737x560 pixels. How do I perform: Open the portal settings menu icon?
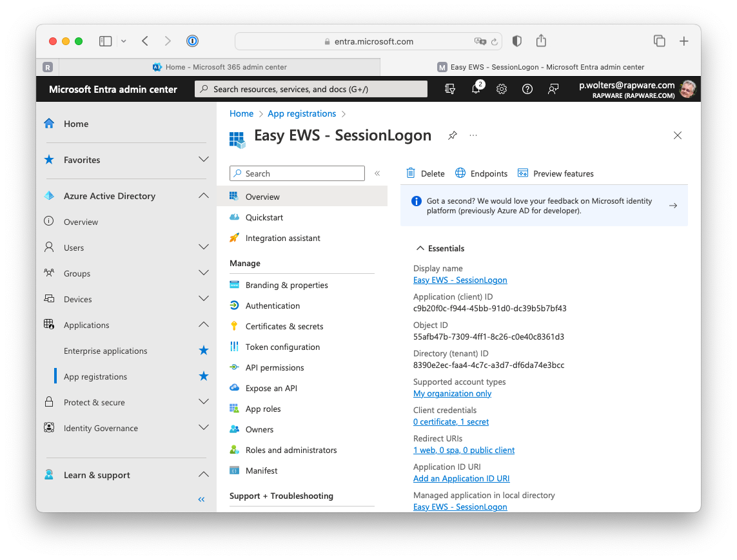tap(450, 89)
